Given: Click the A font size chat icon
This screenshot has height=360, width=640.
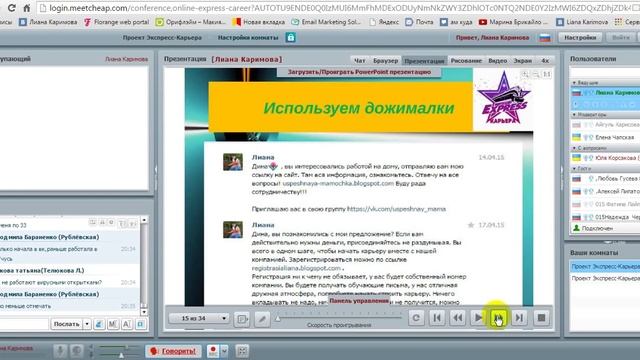Looking at the screenshot, I should point(127,324).
